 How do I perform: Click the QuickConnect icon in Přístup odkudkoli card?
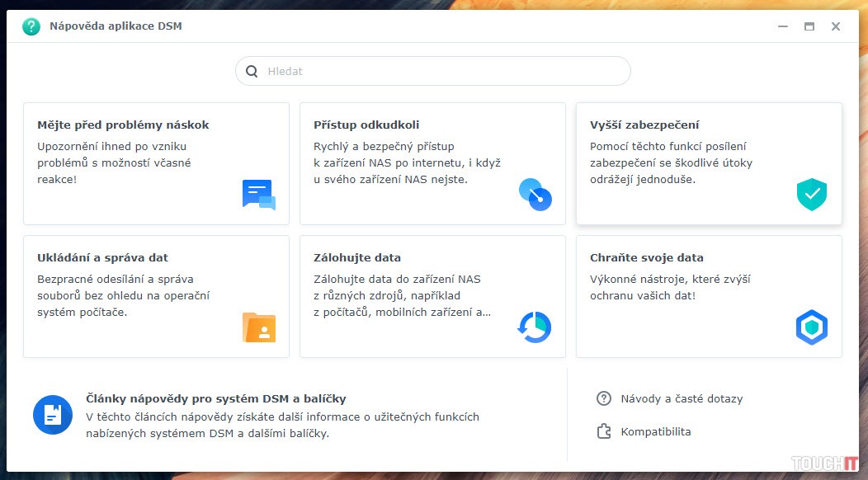pos(535,195)
